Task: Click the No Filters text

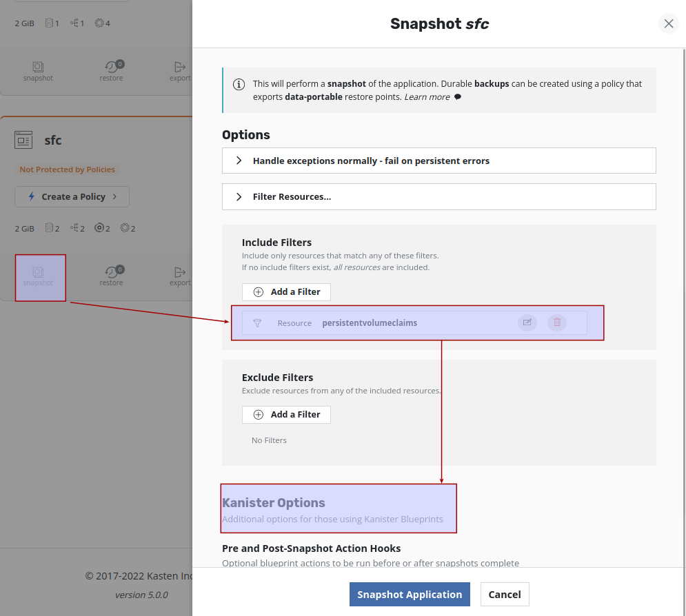Action: point(269,440)
